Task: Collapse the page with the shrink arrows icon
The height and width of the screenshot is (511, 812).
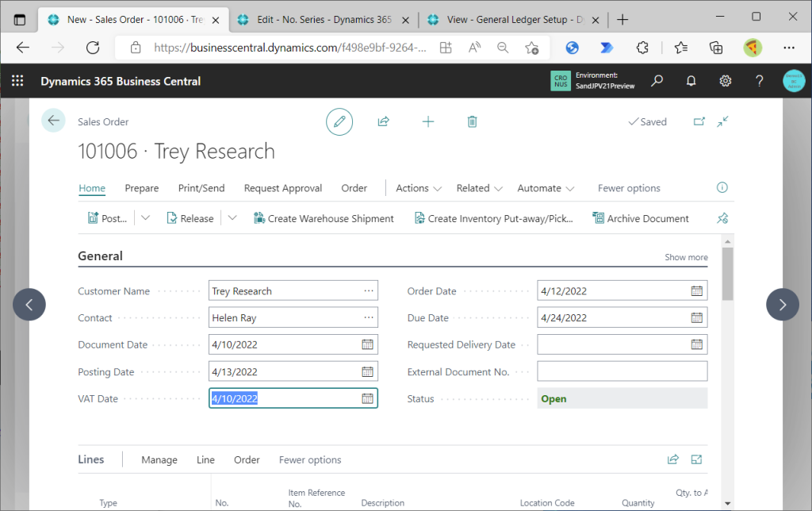Action: pos(723,121)
